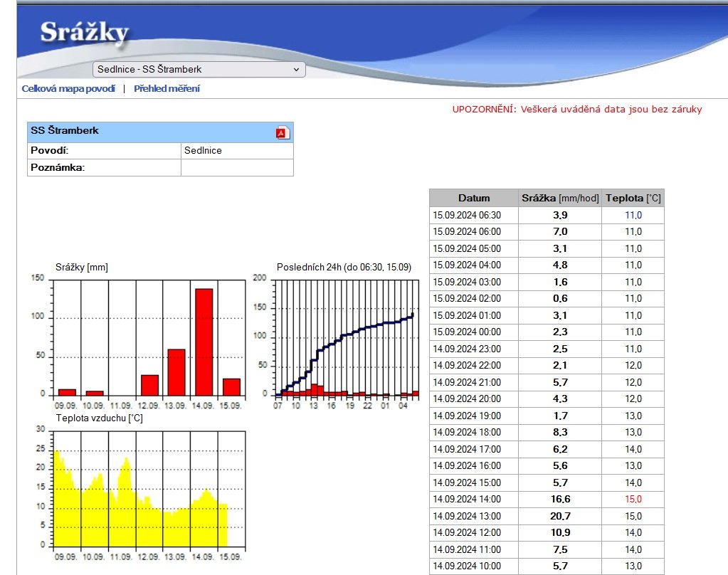Click the Posledních 24h precipitation chart

pyautogui.click(x=345, y=337)
